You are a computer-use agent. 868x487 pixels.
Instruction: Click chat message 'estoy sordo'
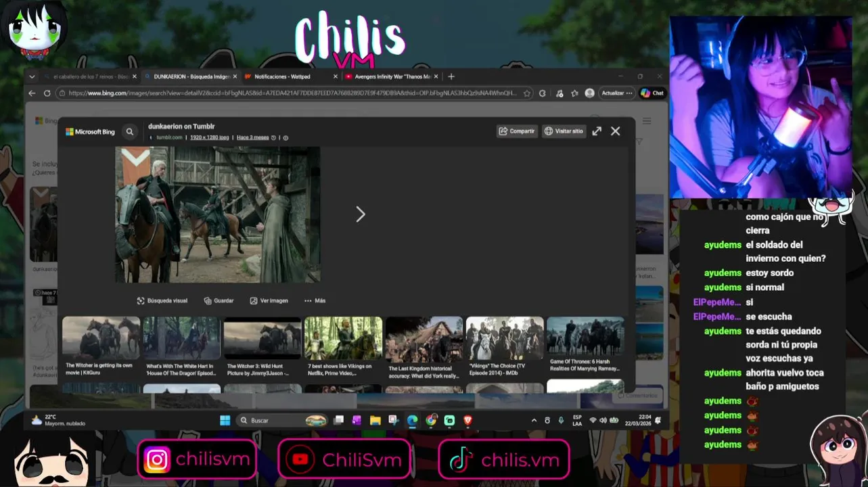770,273
